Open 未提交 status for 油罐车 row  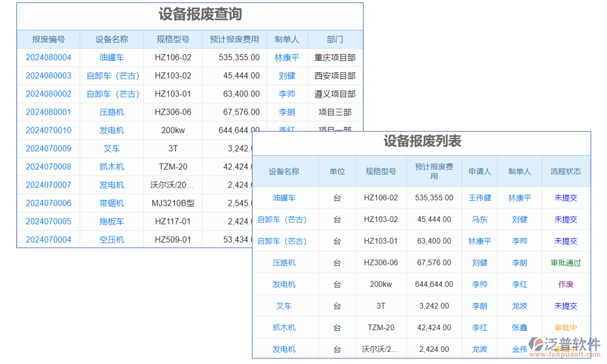(566, 197)
